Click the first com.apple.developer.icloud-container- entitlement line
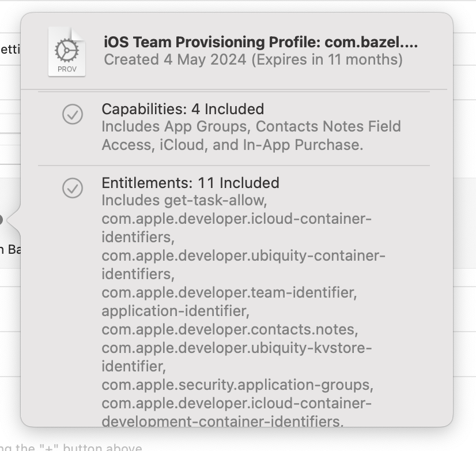Viewport: 476px width, 451px height. click(236, 219)
